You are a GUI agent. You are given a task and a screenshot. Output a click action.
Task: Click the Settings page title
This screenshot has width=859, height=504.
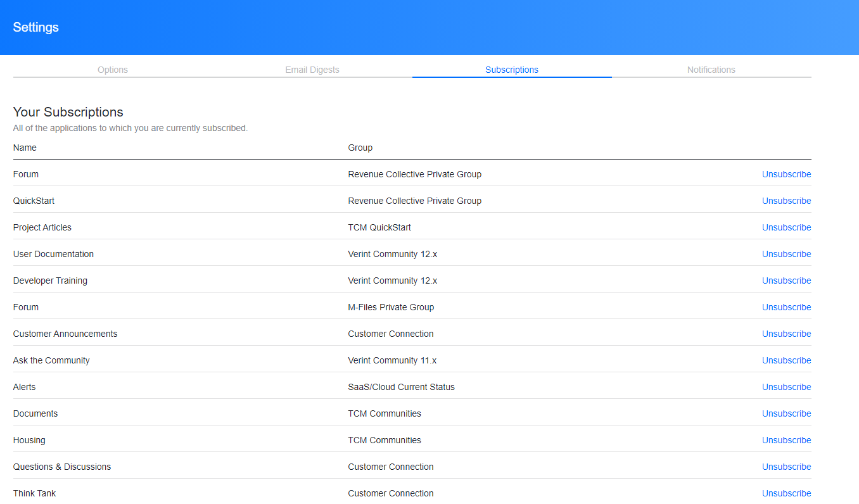pos(35,27)
